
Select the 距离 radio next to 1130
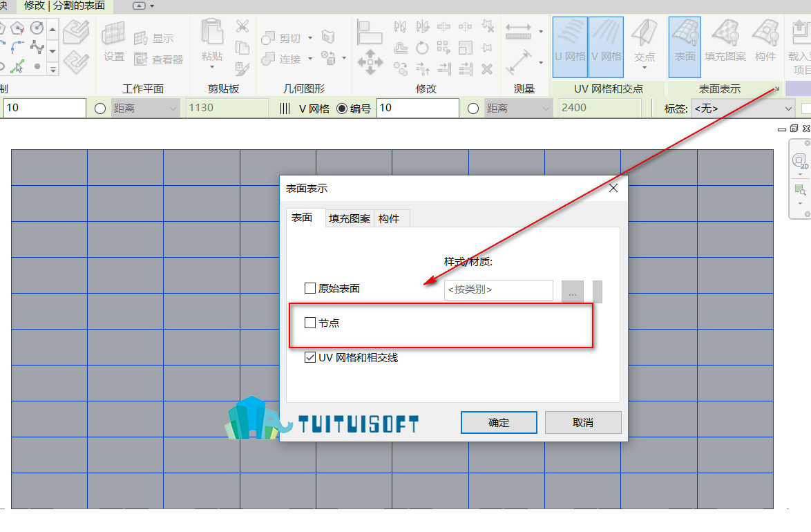click(100, 108)
